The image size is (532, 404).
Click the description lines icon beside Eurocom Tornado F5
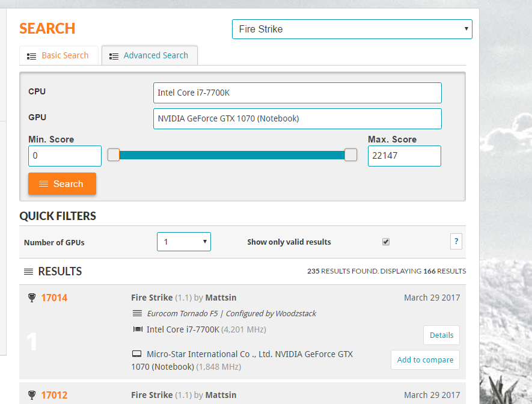point(138,313)
